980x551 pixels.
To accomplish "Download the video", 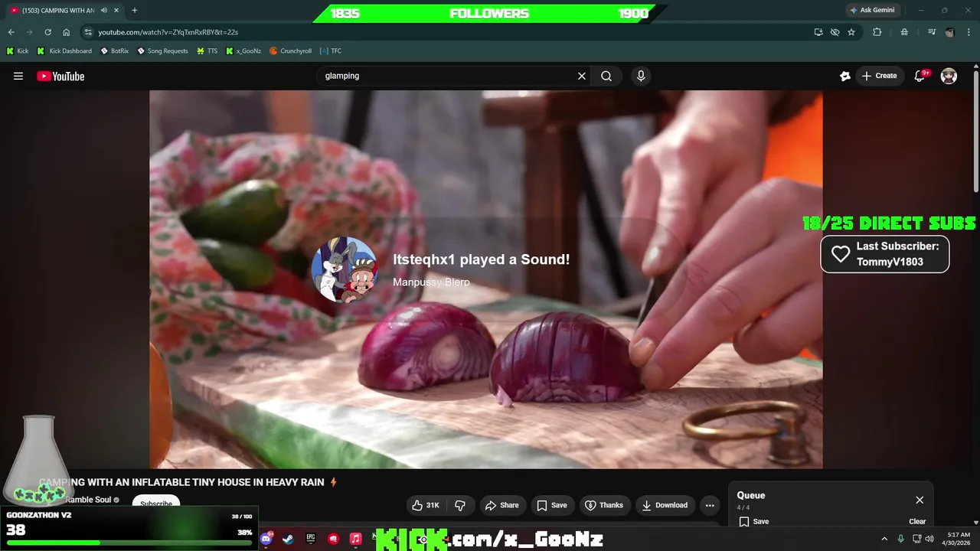I will 665,505.
